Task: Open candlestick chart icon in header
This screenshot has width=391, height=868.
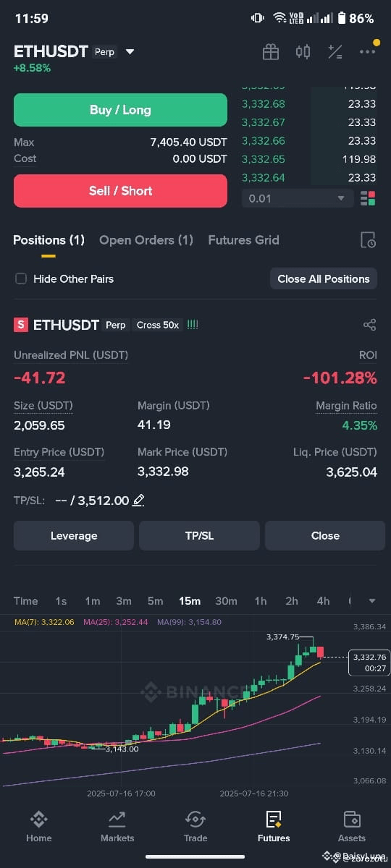Action: click(x=303, y=52)
